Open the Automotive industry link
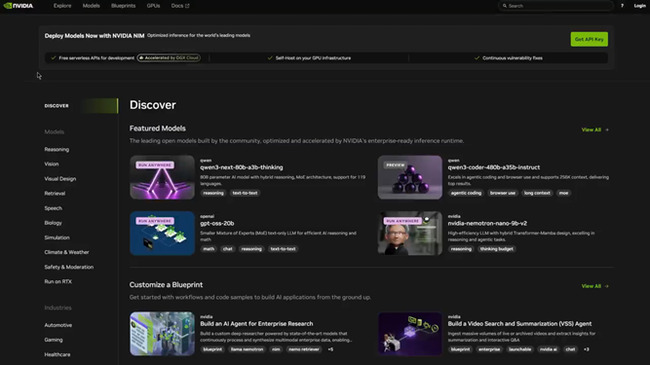650x365 pixels. 58,325
